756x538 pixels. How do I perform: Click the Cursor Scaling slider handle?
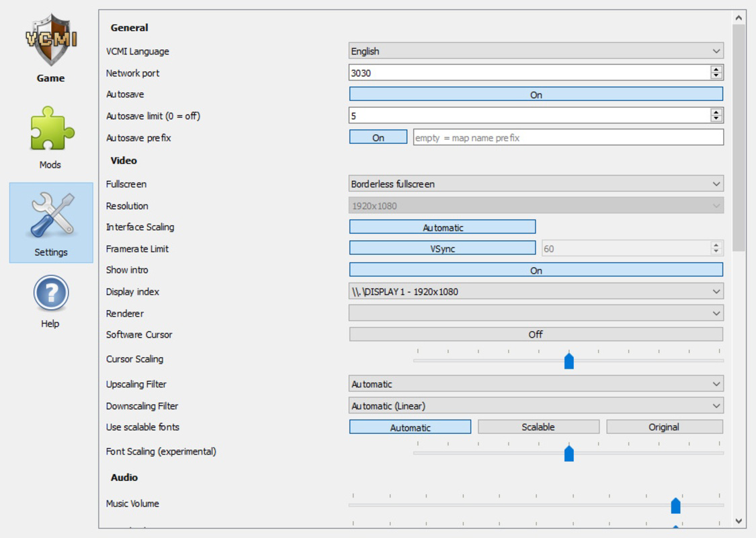click(569, 361)
